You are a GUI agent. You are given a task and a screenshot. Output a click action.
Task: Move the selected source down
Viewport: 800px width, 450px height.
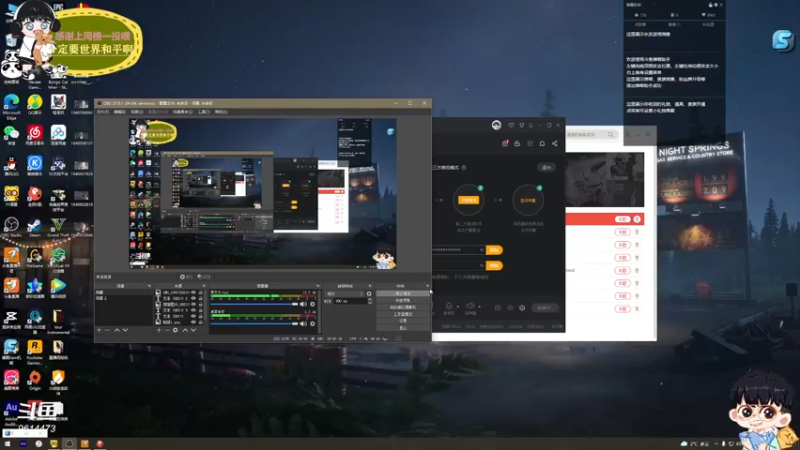coord(193,330)
